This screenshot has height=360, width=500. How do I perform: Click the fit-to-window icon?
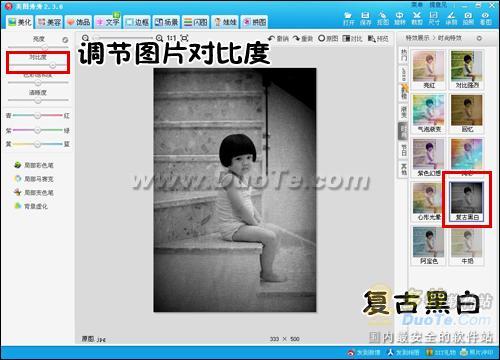(x=184, y=38)
